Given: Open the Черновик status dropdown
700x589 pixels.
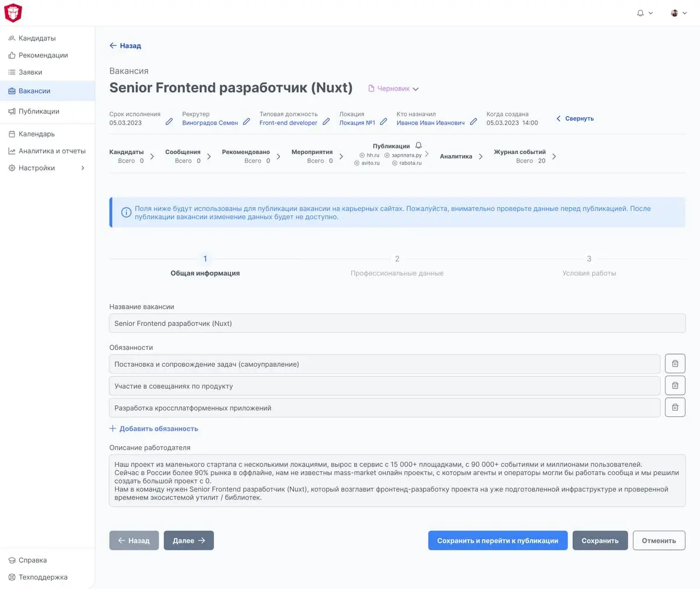Looking at the screenshot, I should click(x=394, y=89).
